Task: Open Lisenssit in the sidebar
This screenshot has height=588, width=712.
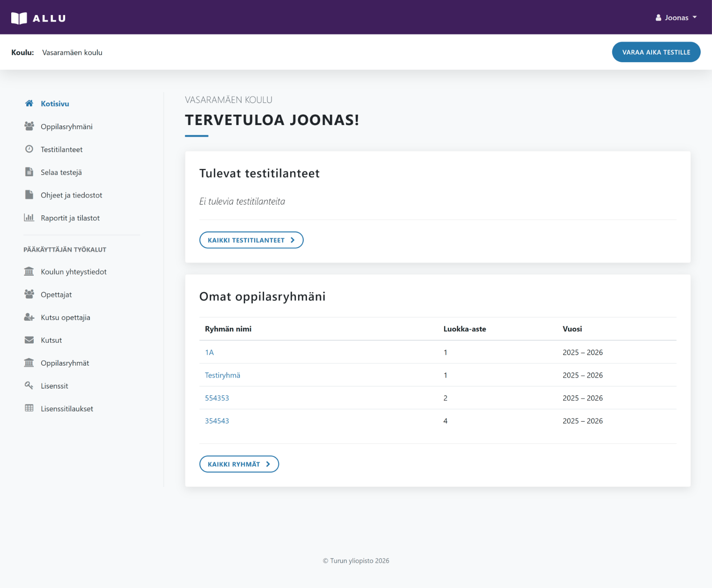Action: 54,386
